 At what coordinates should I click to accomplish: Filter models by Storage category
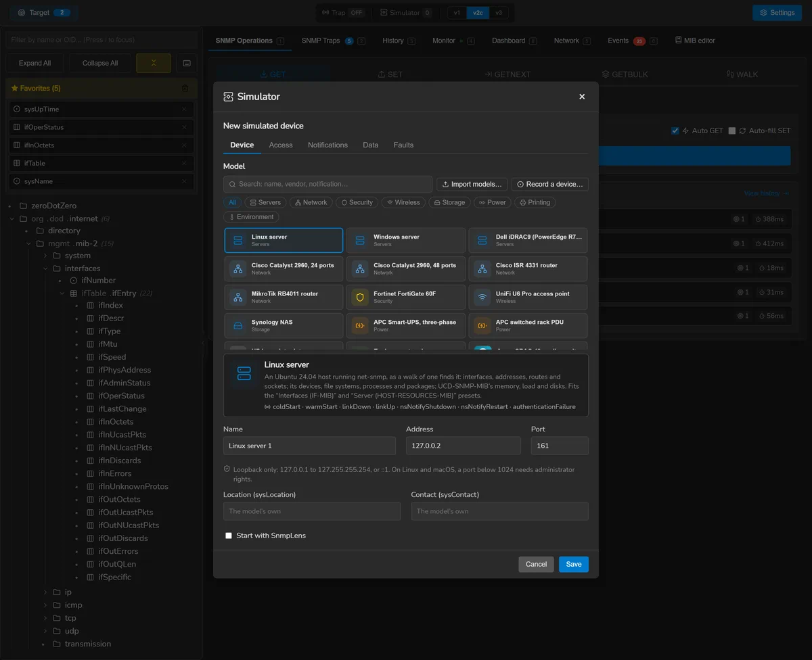pyautogui.click(x=449, y=202)
